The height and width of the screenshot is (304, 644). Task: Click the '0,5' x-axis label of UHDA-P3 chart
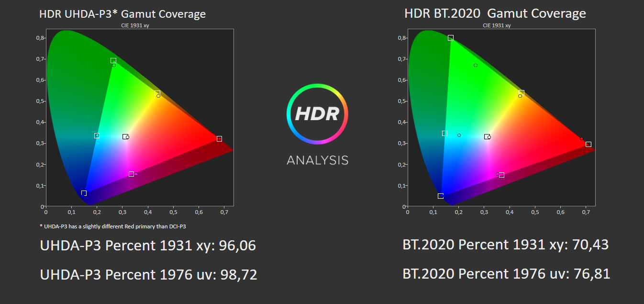point(174,211)
